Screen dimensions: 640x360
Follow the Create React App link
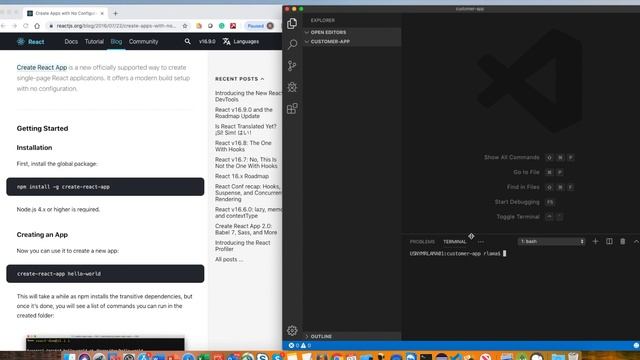pyautogui.click(x=42, y=67)
